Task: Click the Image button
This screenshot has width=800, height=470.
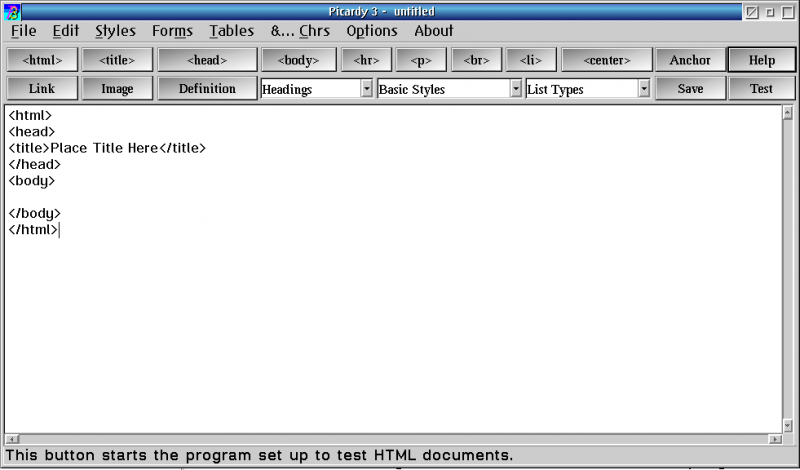Action: pos(117,89)
